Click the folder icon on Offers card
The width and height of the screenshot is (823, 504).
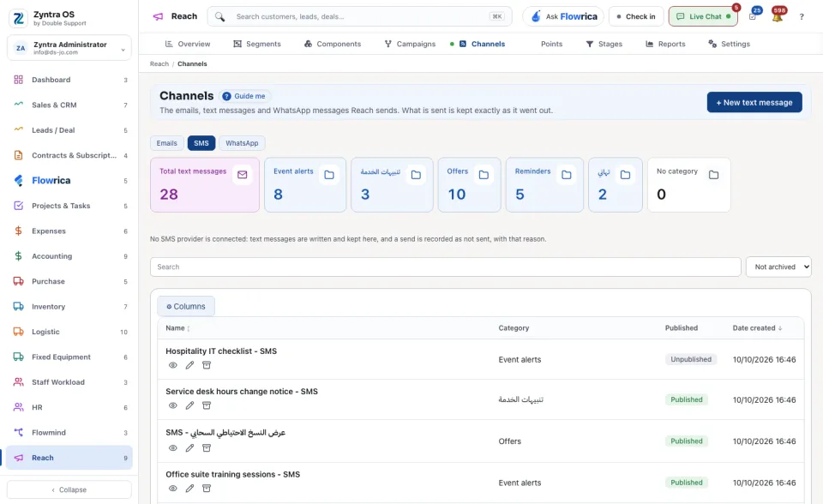[484, 175]
